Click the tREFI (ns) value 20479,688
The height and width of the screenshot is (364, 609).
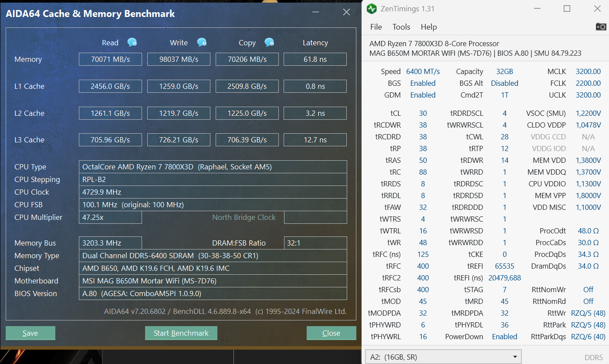click(x=504, y=278)
